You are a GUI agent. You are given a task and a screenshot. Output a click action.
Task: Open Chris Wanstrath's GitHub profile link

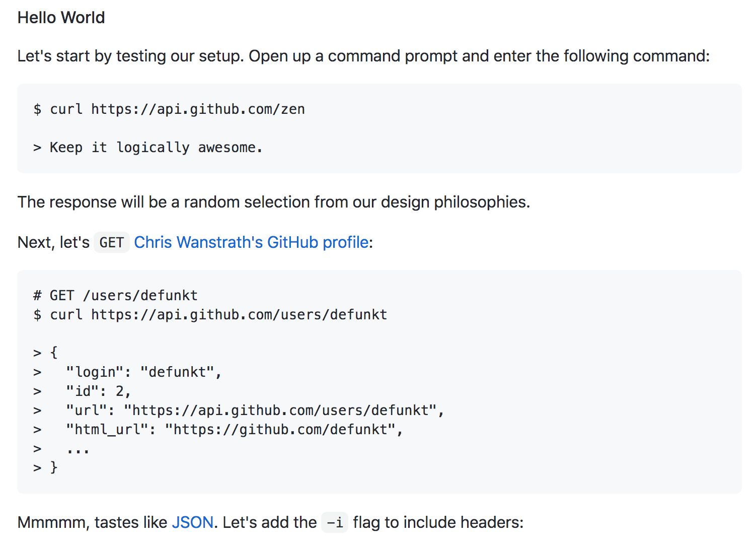coord(251,242)
